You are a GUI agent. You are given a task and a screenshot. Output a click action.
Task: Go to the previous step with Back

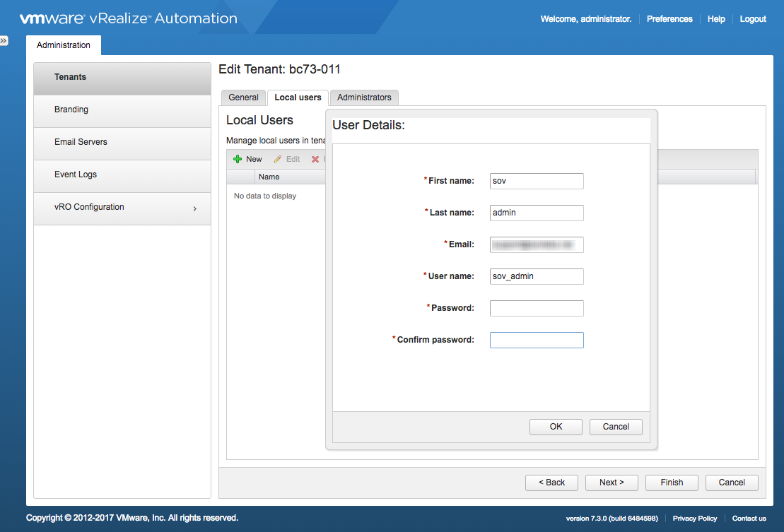(551, 483)
